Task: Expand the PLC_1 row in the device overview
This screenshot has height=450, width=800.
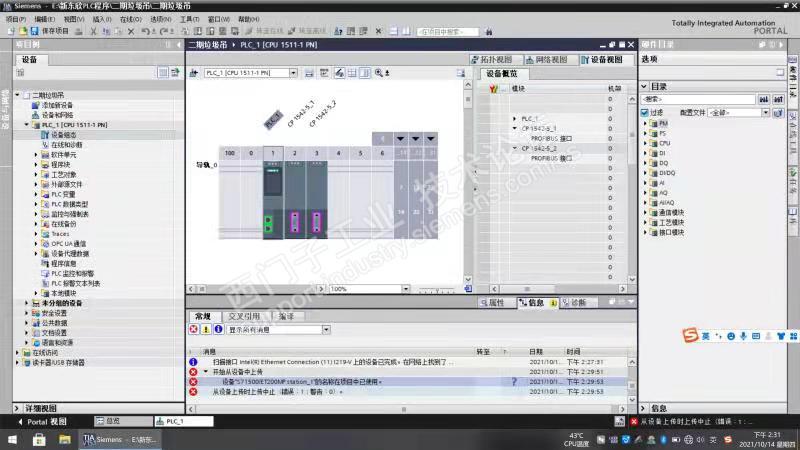Action: pos(514,118)
